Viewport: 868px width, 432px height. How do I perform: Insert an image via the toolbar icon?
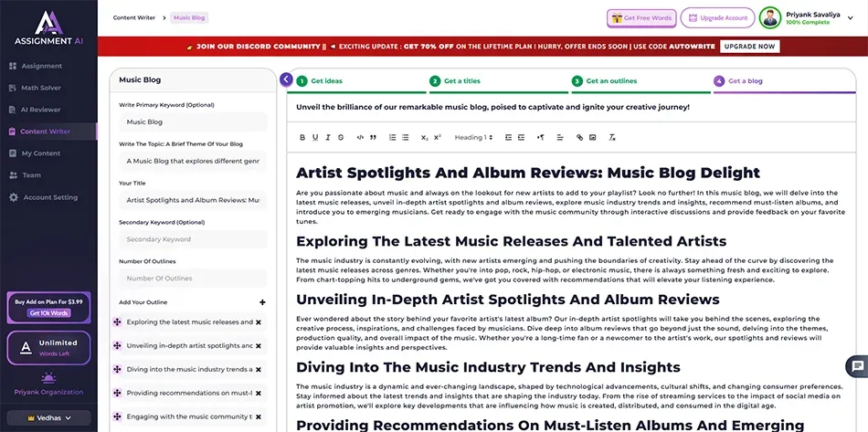pyautogui.click(x=592, y=137)
